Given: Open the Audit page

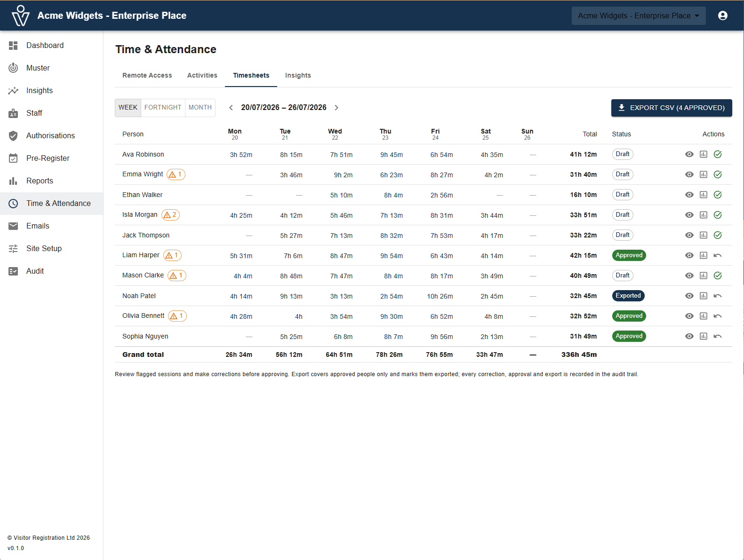Looking at the screenshot, I should coord(52,271).
